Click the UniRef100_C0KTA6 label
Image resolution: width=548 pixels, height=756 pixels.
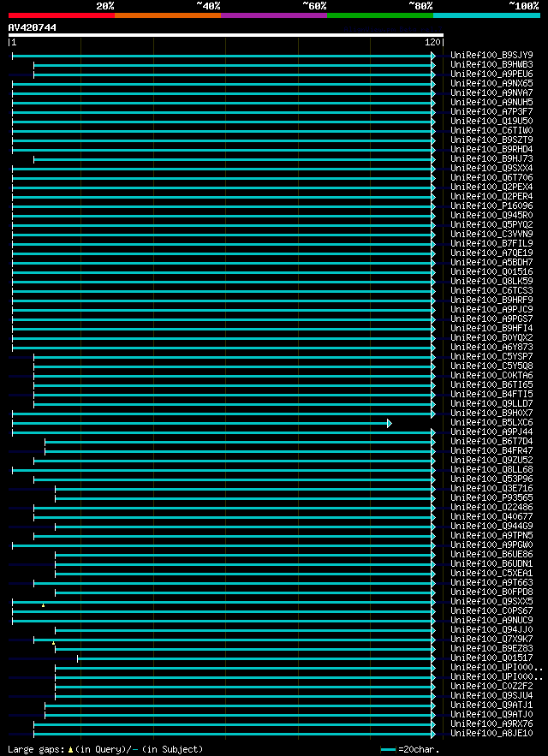pos(492,376)
